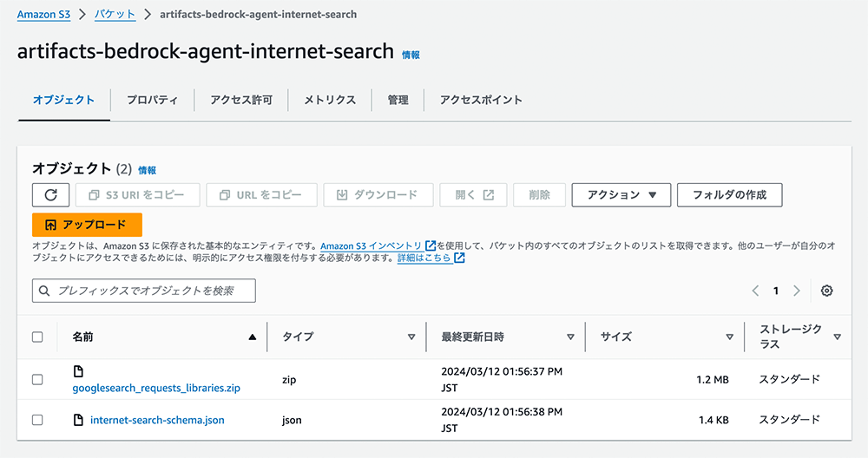Click URL をコピー button
The height and width of the screenshot is (458, 868).
tap(261, 194)
